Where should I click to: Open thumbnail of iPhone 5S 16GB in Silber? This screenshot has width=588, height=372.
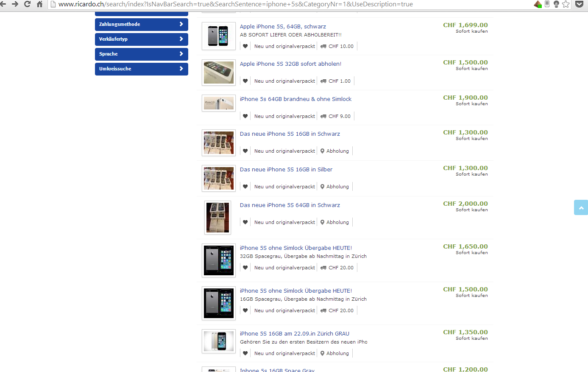coord(219,179)
